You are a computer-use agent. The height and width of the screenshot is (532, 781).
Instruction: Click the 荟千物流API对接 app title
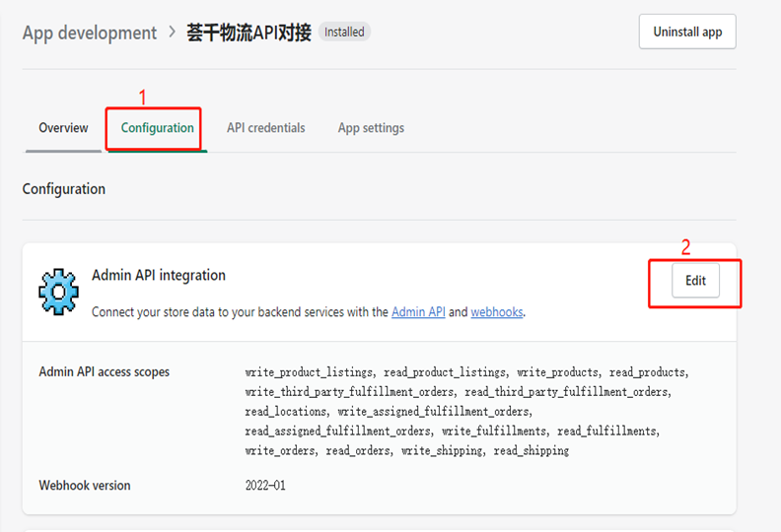pyautogui.click(x=249, y=33)
